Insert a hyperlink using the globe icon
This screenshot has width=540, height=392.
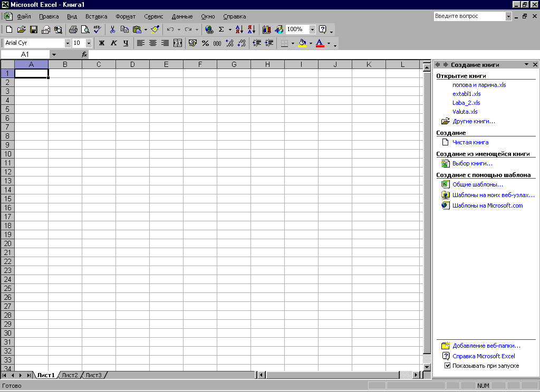pyautogui.click(x=209, y=30)
